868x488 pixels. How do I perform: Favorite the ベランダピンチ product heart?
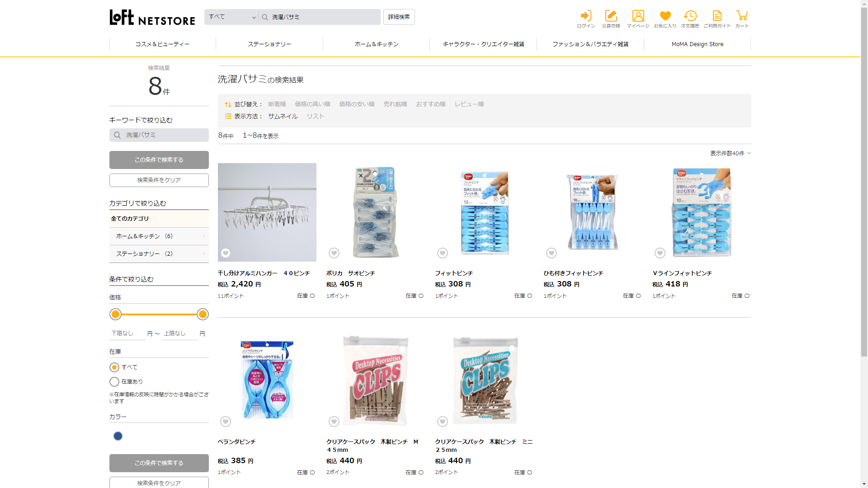(x=226, y=422)
